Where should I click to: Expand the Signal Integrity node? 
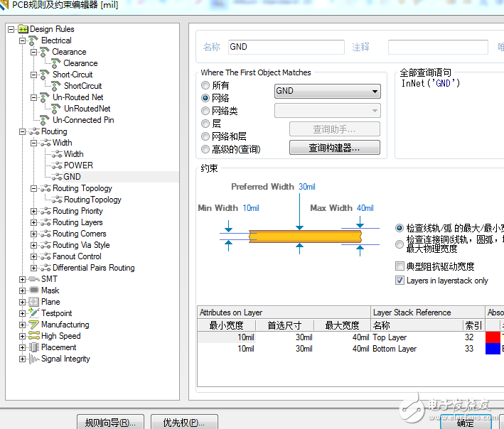[x=22, y=359]
